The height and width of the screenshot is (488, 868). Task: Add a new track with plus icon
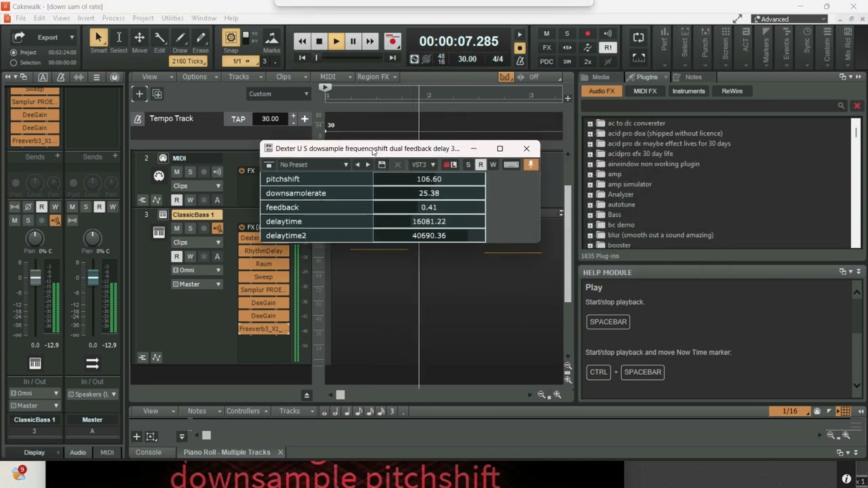(x=139, y=94)
